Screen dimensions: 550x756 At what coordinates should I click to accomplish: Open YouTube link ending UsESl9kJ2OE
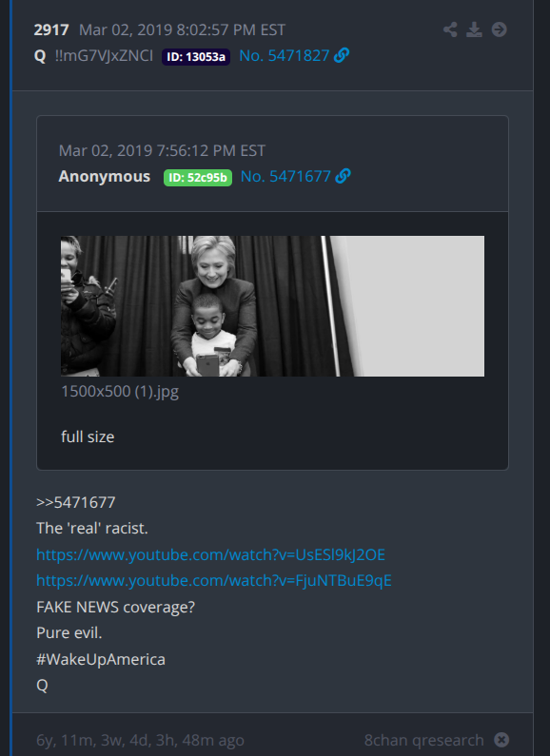click(x=211, y=555)
